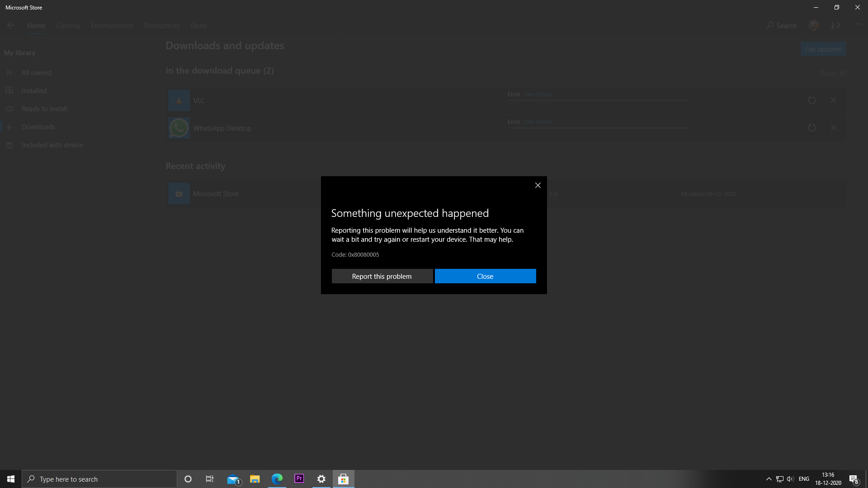Click the WhatsApp Desktop progress bar
868x488 pixels.
tap(598, 128)
